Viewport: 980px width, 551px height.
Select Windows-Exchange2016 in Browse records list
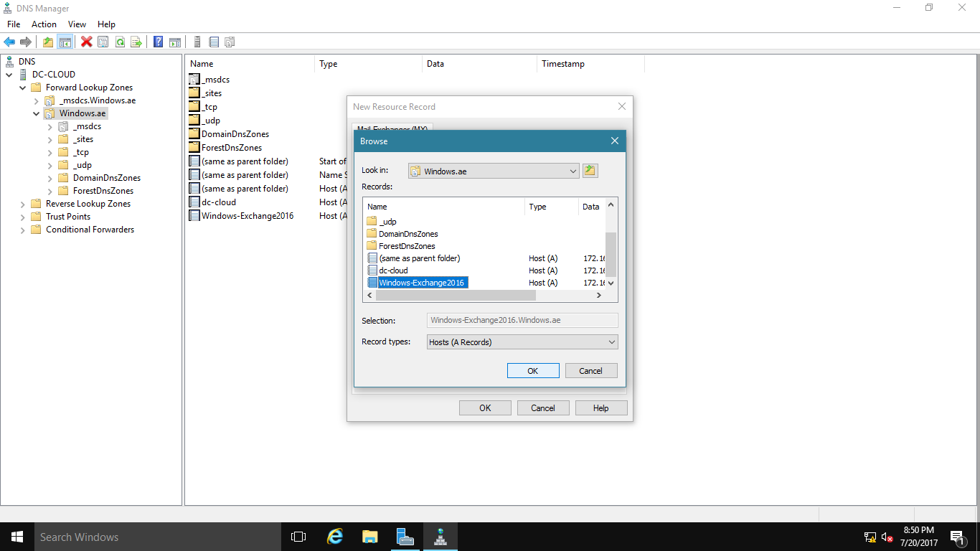click(x=422, y=283)
